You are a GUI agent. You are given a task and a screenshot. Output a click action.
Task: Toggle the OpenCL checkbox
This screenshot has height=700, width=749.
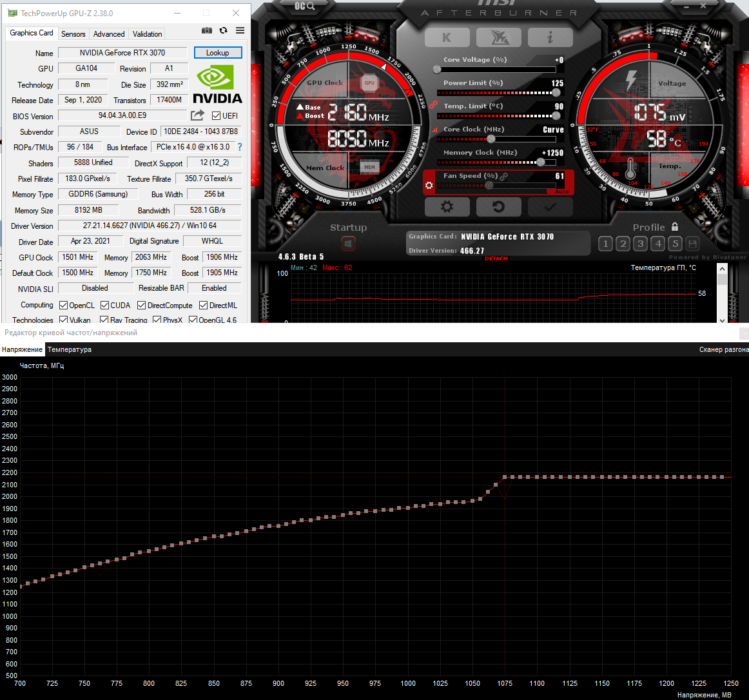point(63,305)
